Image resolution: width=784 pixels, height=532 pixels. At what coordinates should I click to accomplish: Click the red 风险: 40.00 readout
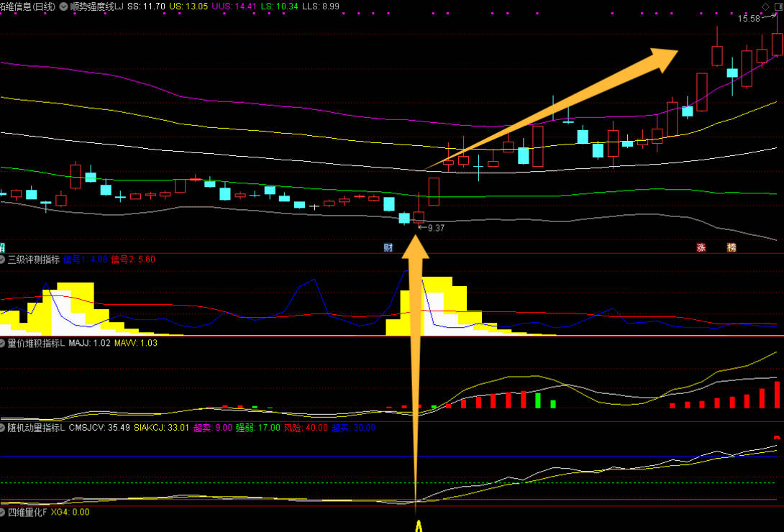(306, 428)
